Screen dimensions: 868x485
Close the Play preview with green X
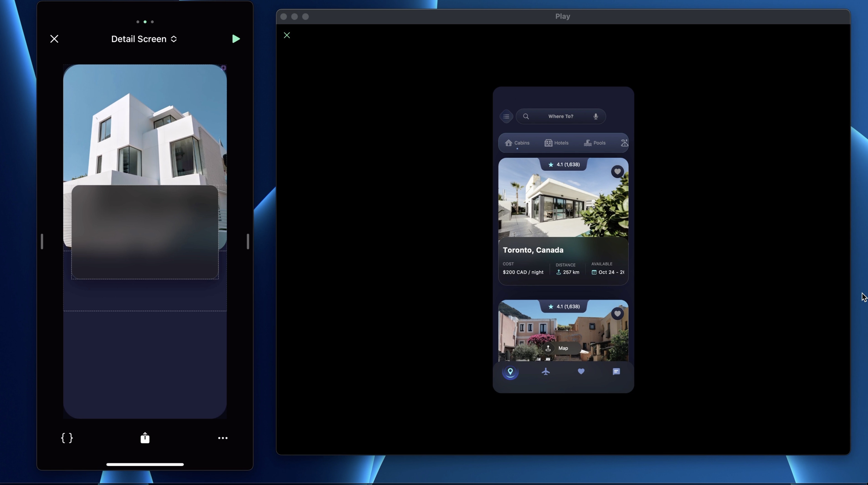pos(287,35)
